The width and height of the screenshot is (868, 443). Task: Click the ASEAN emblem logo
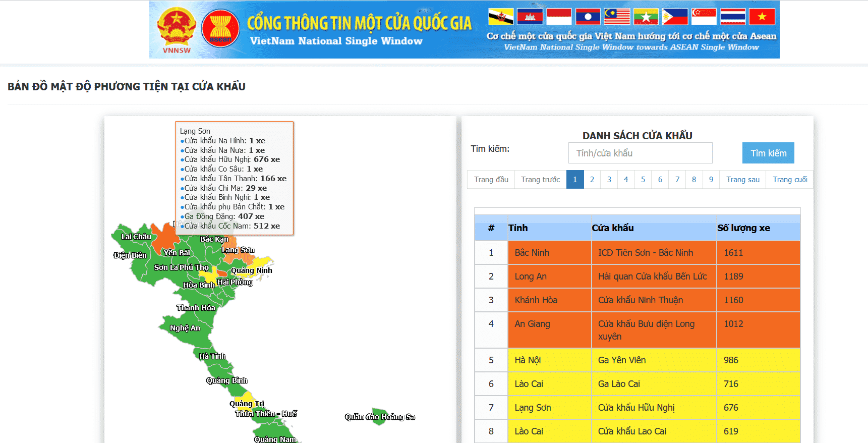220,28
